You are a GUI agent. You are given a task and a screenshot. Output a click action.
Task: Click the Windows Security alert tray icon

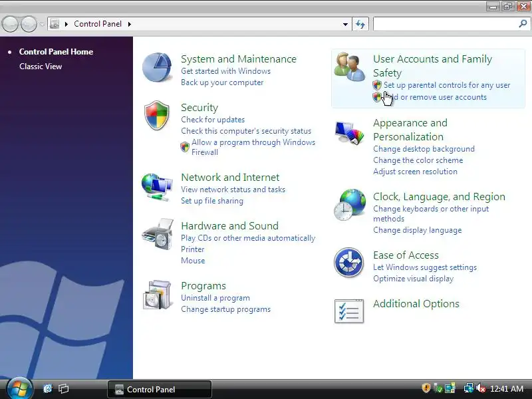tap(426, 388)
